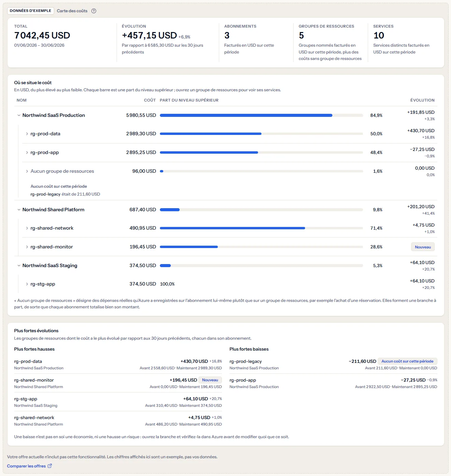The image size is (451, 476).
Task: Click the rg-shared-network share bar
Action: (261, 228)
